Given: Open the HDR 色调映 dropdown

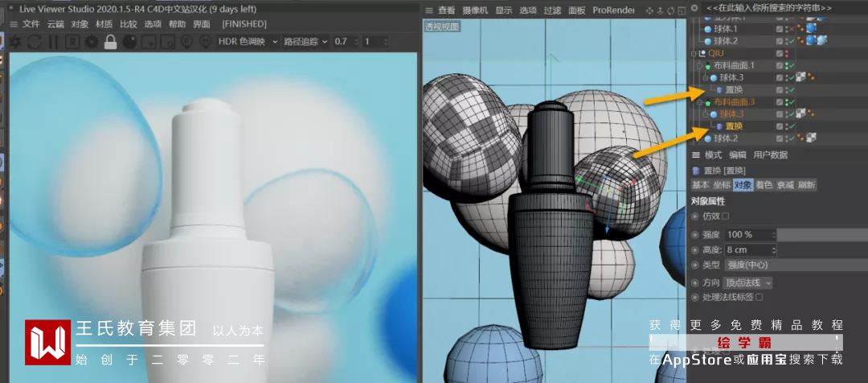Looking at the screenshot, I should click(x=248, y=42).
